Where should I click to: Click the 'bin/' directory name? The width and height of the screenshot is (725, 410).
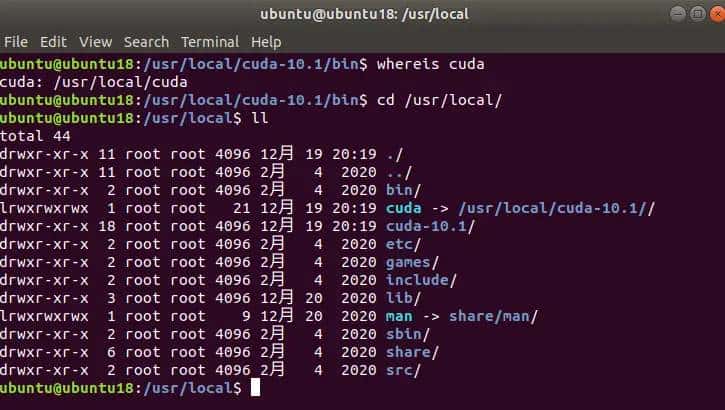pyautogui.click(x=404, y=190)
